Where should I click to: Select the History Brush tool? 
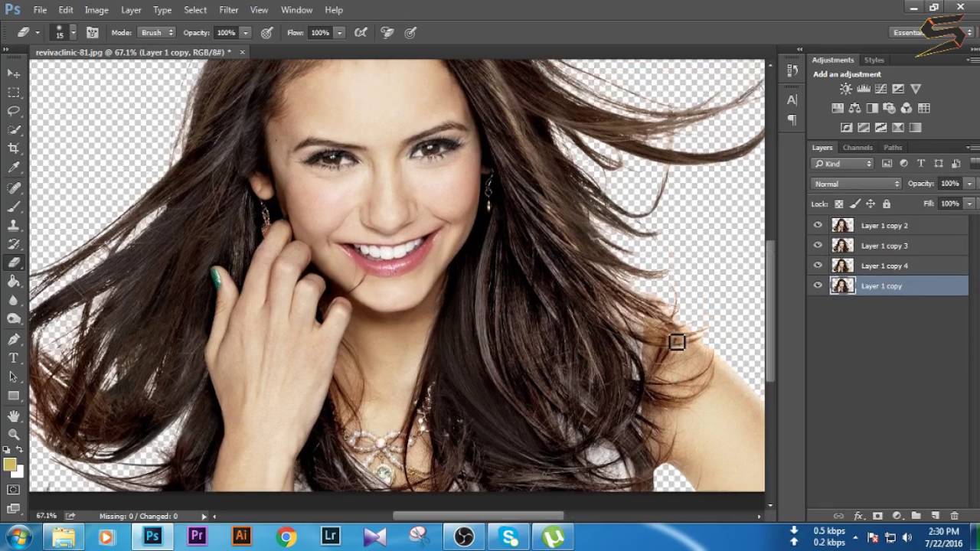tap(14, 244)
